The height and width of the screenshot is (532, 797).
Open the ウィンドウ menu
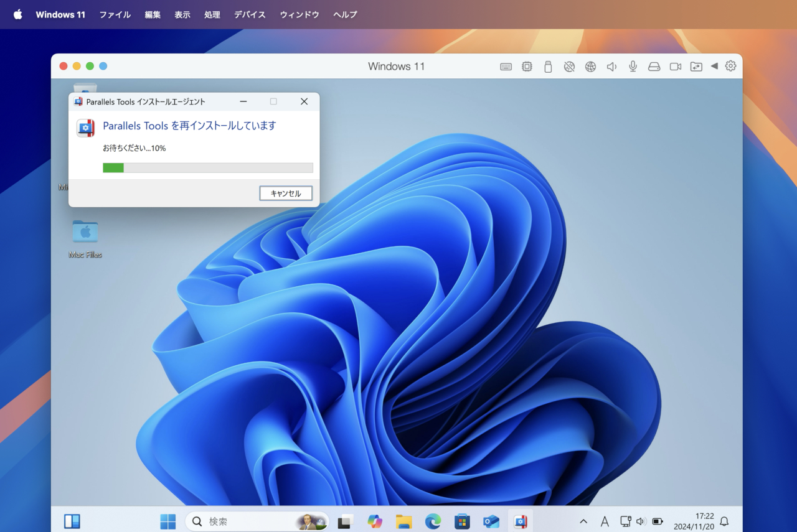(x=299, y=14)
